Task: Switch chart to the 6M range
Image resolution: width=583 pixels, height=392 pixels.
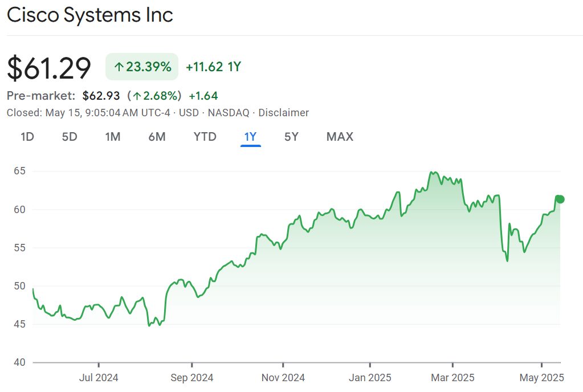Action: 157,137
